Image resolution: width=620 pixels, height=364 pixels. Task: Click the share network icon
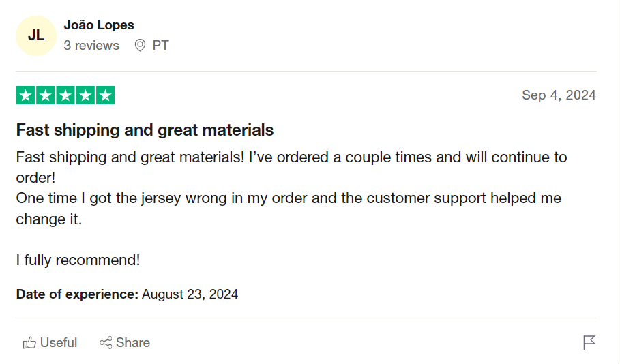tap(106, 343)
